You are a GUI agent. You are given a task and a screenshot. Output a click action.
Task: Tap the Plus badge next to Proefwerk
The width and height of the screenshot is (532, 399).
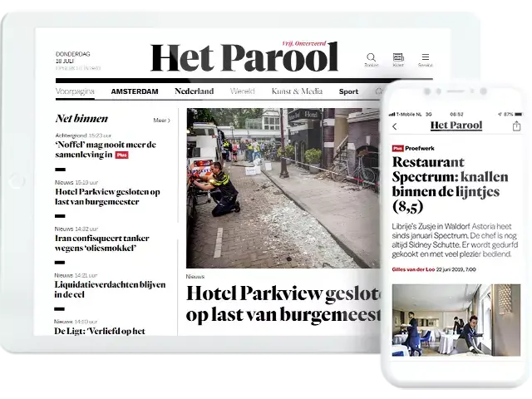pyautogui.click(x=397, y=148)
